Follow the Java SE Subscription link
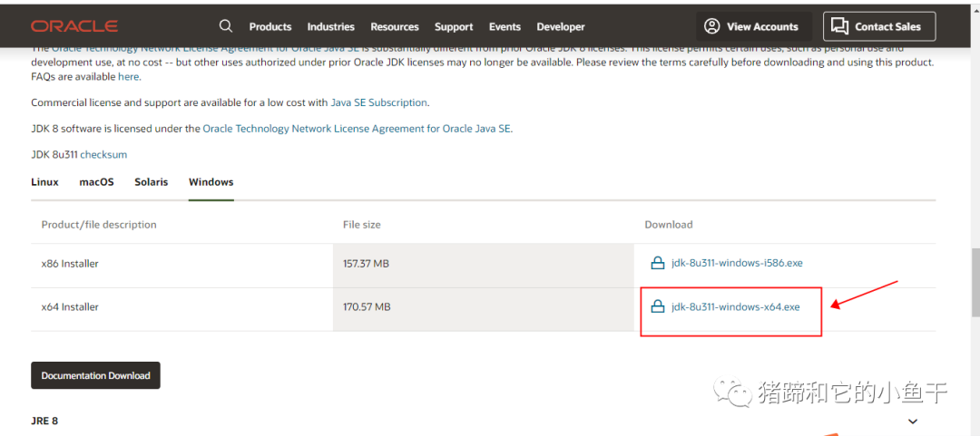This screenshot has width=980, height=436. tap(378, 103)
